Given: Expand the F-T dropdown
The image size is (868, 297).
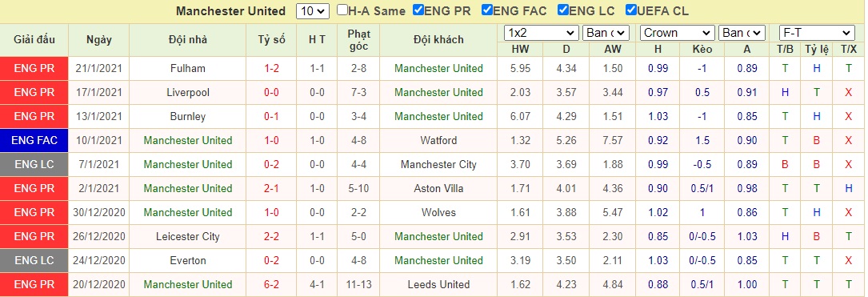Looking at the screenshot, I should pos(817,34).
